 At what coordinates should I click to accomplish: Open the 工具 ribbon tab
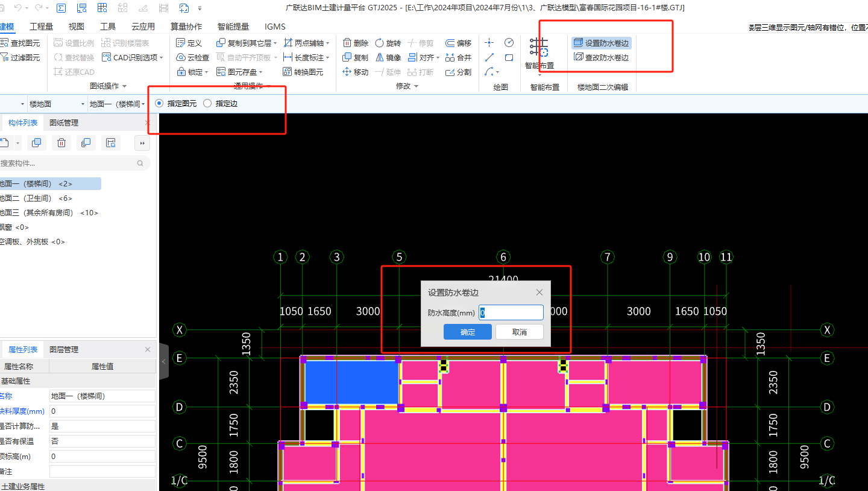click(108, 27)
